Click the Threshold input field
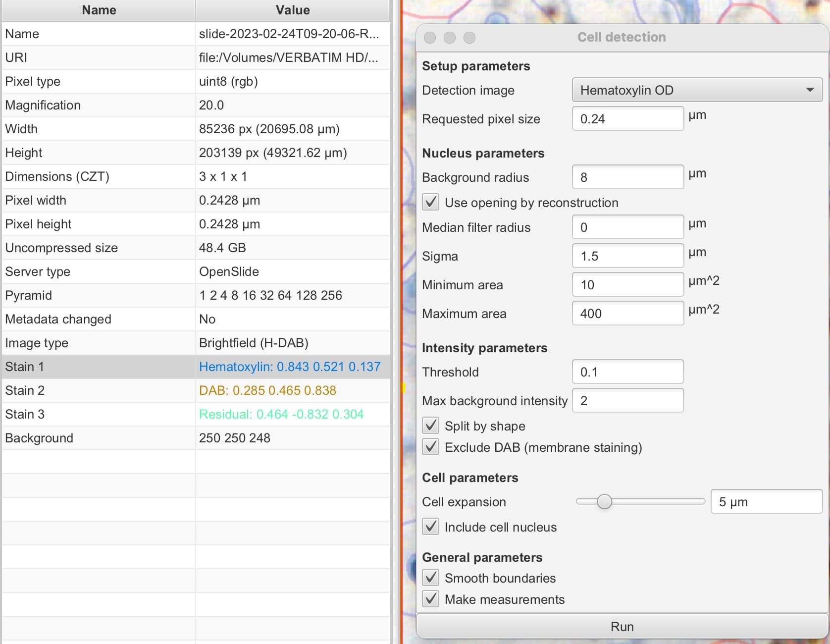 [x=627, y=372]
